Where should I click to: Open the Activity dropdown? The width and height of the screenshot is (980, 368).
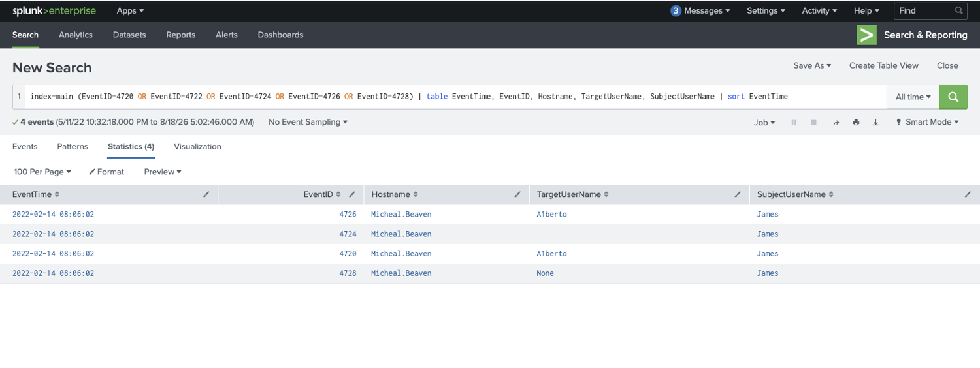point(819,11)
